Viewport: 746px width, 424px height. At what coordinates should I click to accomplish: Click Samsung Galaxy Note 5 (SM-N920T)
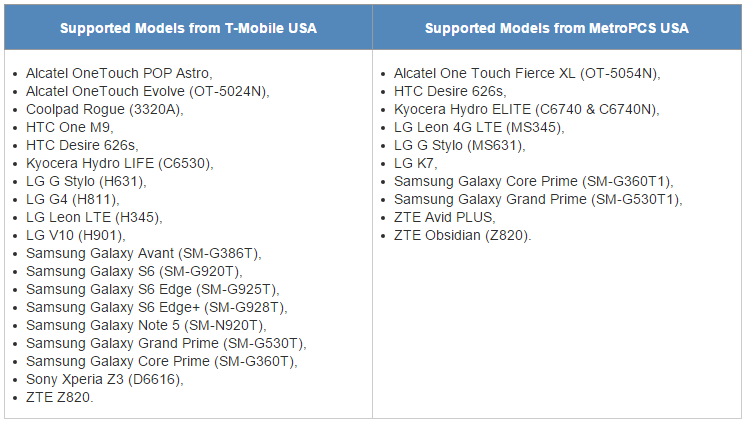(x=146, y=325)
